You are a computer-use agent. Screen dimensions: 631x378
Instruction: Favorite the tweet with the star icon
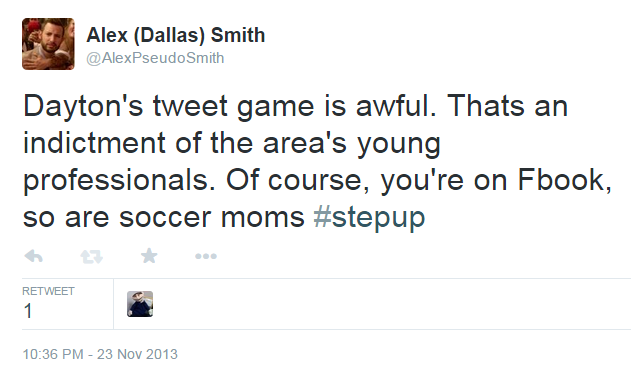point(149,256)
